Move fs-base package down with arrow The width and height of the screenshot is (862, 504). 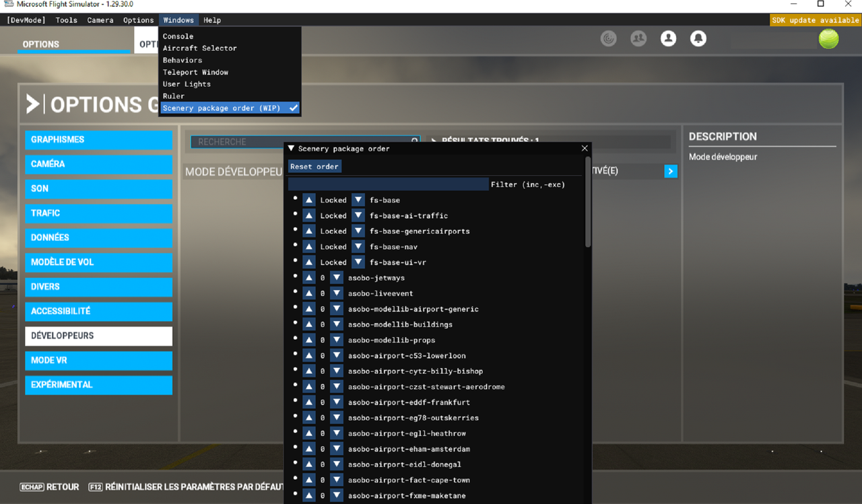click(x=358, y=200)
